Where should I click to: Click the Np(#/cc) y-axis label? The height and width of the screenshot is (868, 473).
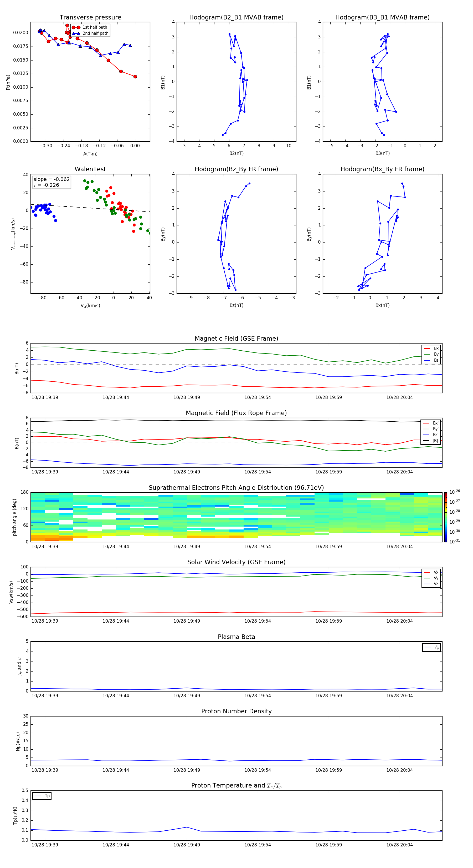(x=18, y=741)
